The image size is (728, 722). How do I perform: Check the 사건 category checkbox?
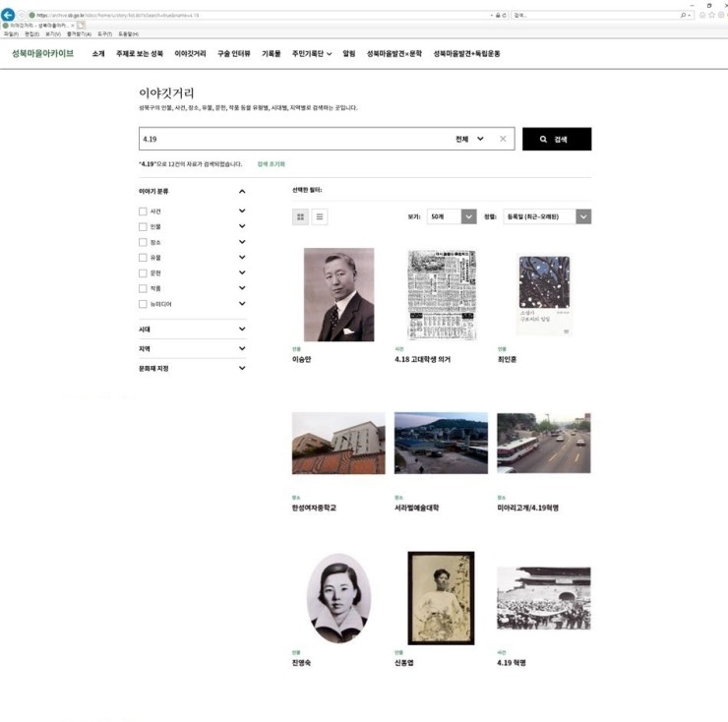tap(143, 211)
